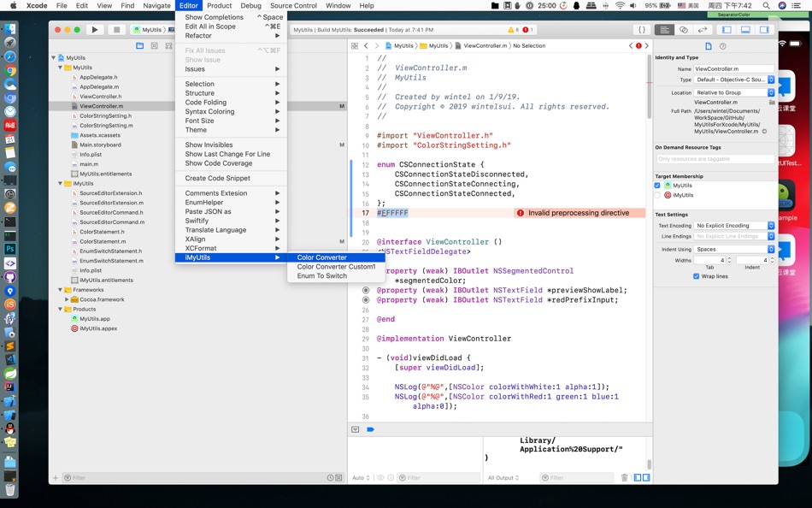Open the Assistant editor with overlapping circles icon
This screenshot has height=508, width=812.
coord(683,30)
